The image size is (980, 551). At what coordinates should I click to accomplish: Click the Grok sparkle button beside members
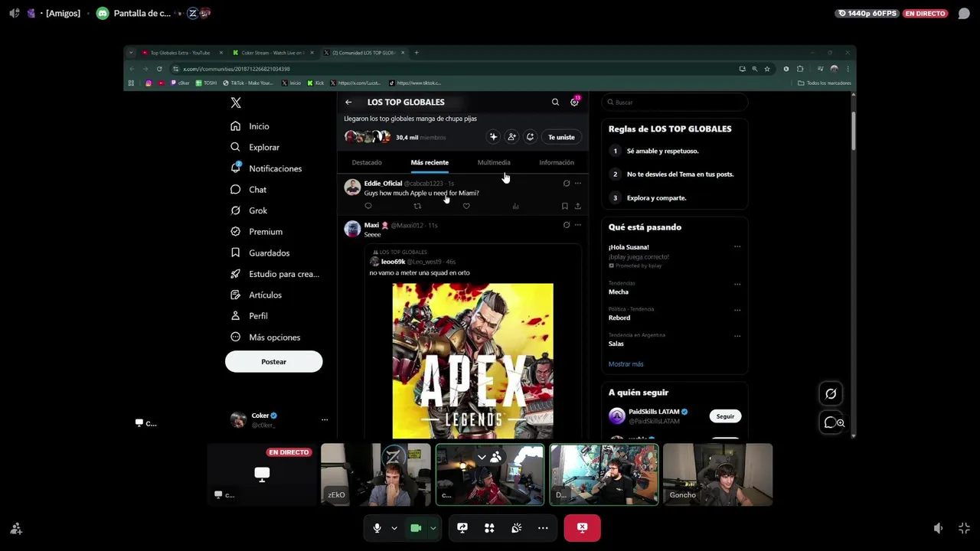coord(493,137)
